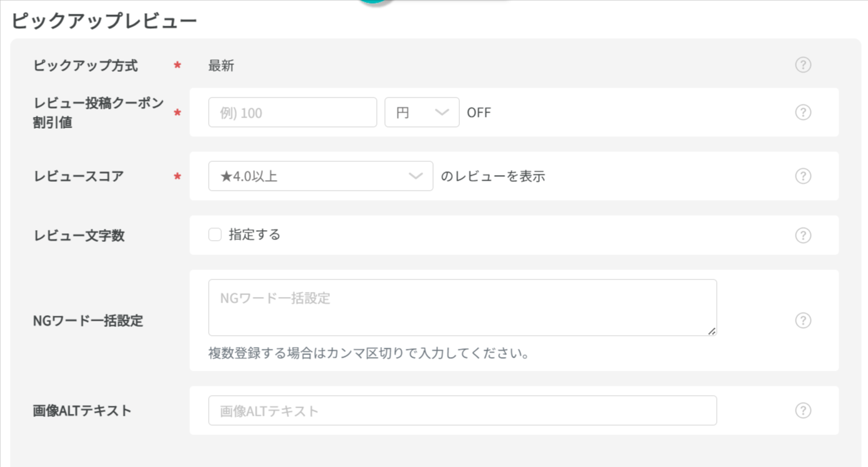The width and height of the screenshot is (868, 467).
Task: Open the レビュー文字数 help tooltip icon
Action: point(803,236)
